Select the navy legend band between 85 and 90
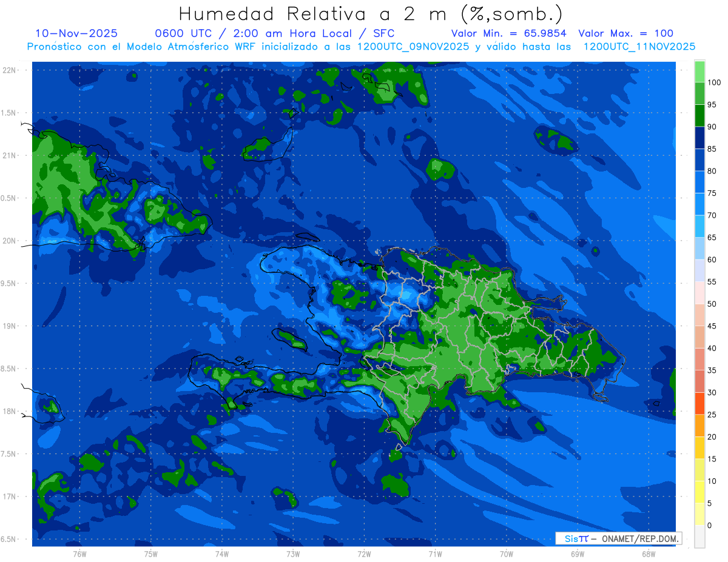This screenshot has height=562, width=728. click(x=699, y=138)
